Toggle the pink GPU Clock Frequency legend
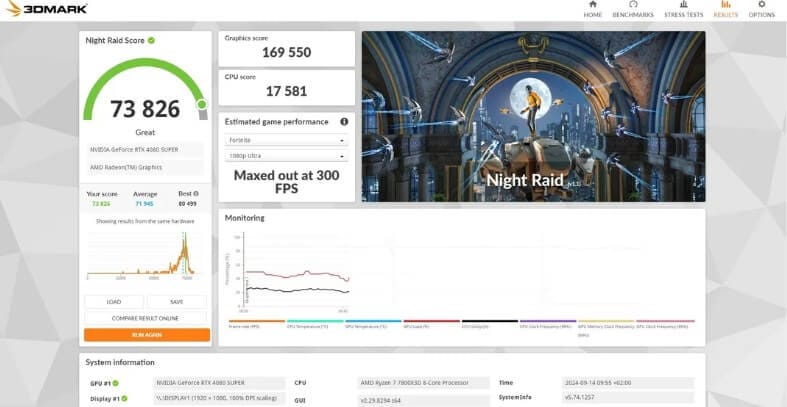 click(x=666, y=324)
